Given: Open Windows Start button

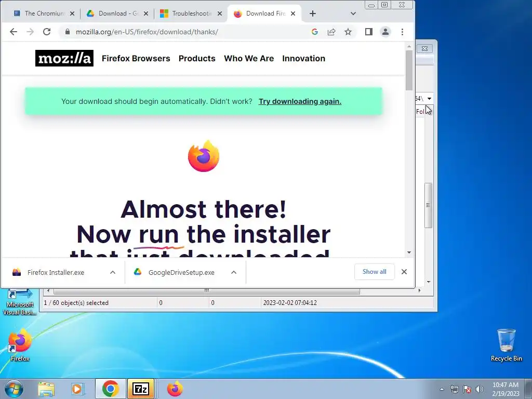Looking at the screenshot, I should pyautogui.click(x=14, y=389).
